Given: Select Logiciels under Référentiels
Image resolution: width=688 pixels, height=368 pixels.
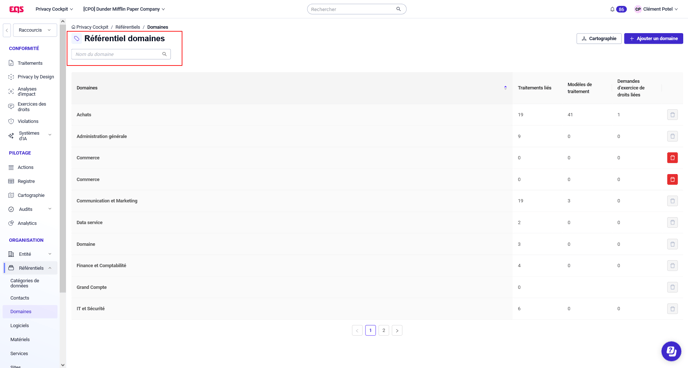Looking at the screenshot, I should (19, 325).
